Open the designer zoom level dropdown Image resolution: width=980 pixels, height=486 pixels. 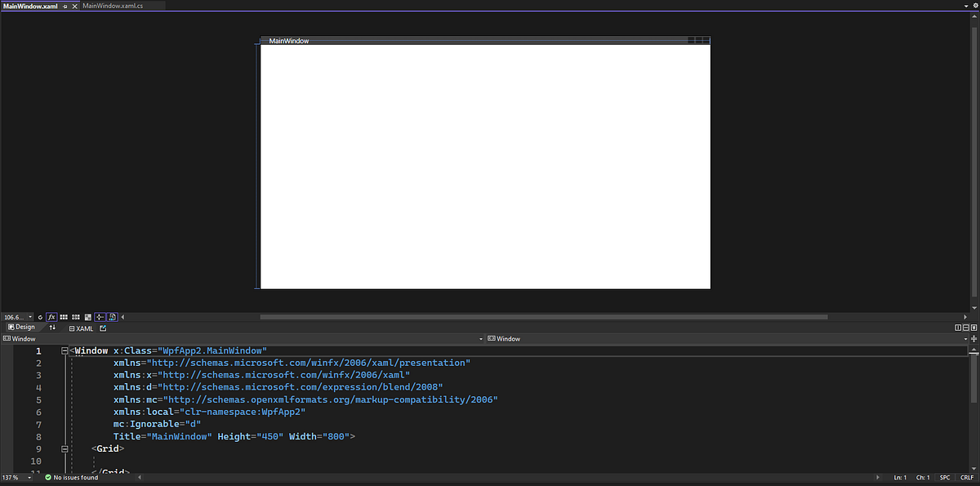[x=29, y=317]
